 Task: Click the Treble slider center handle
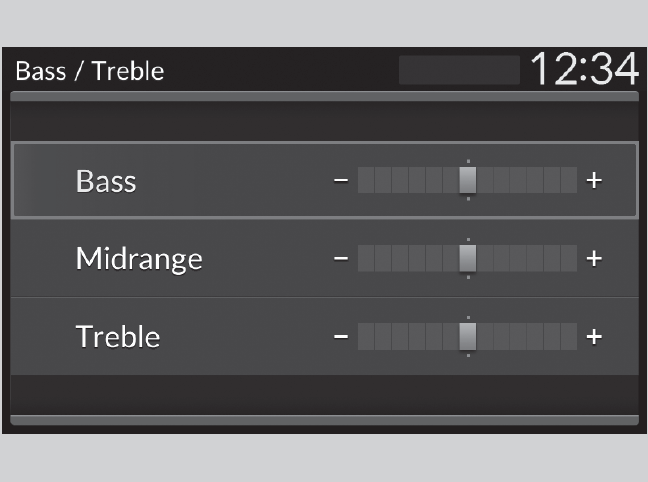coord(468,336)
